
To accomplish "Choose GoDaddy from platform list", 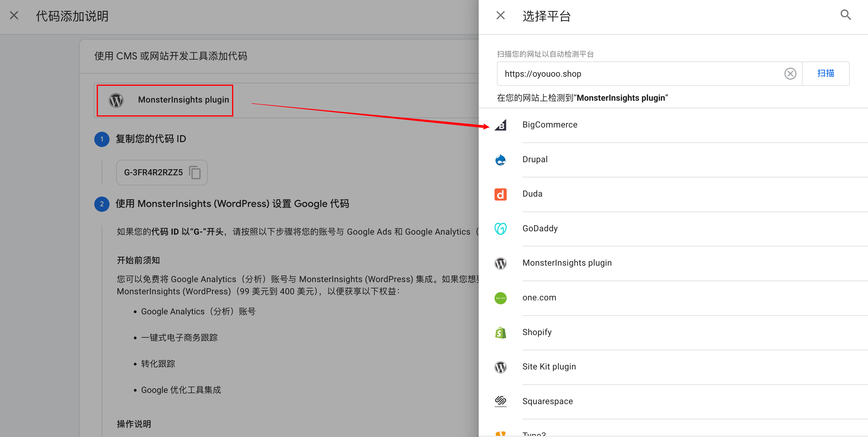I will coord(540,229).
